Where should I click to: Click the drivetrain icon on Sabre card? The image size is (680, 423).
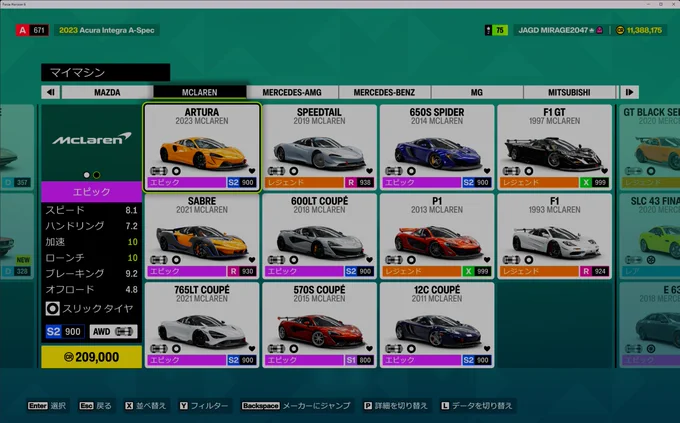(x=159, y=260)
